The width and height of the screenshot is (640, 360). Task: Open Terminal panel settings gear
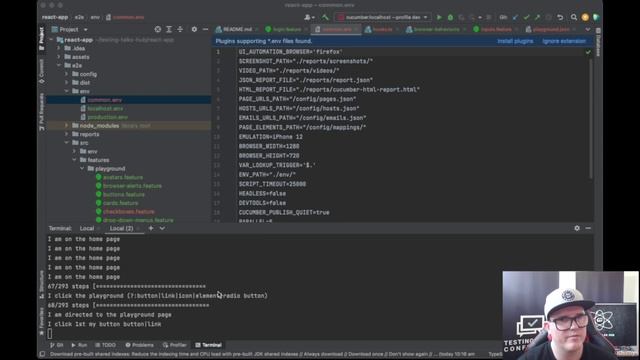coord(577,228)
